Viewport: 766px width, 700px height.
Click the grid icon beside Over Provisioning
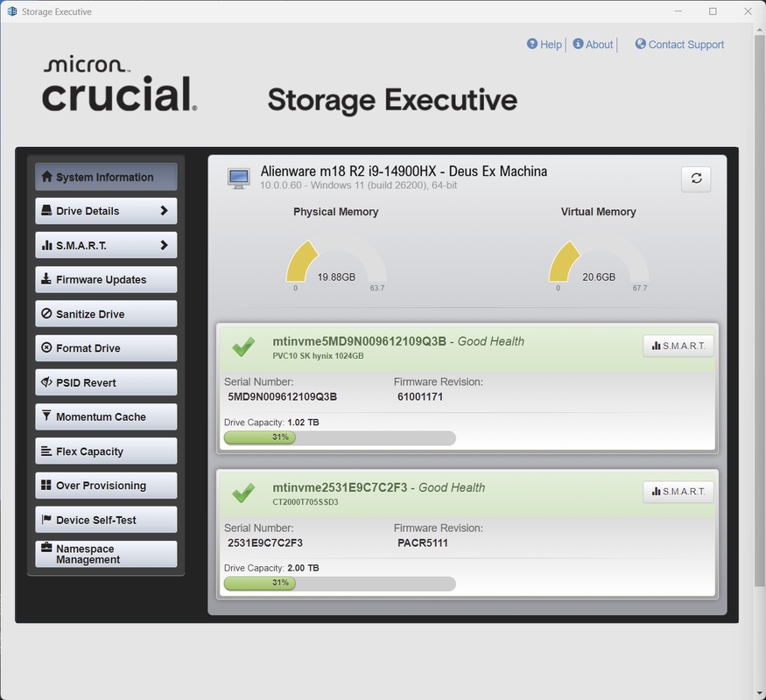pos(46,485)
